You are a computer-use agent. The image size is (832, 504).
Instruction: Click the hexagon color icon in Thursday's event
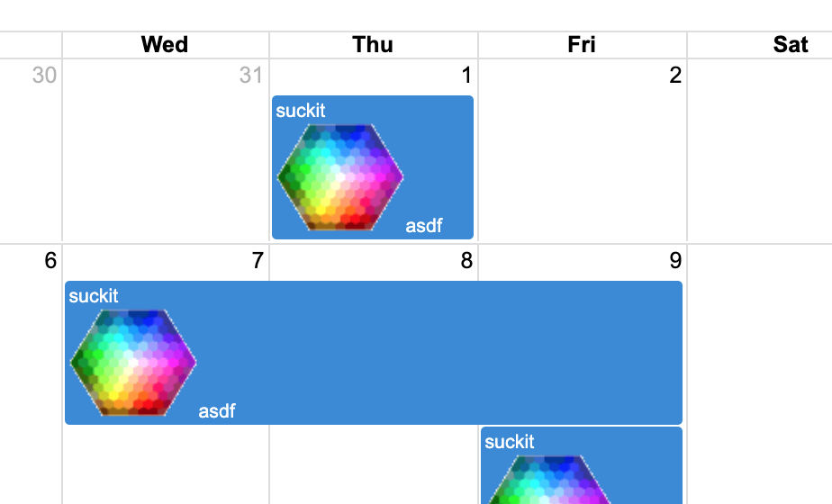(x=340, y=177)
